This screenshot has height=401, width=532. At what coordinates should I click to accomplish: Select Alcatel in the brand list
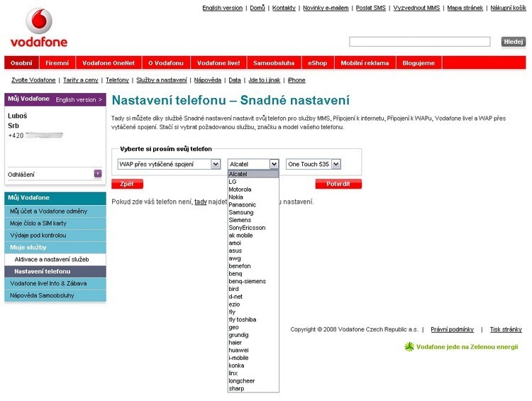pyautogui.click(x=253, y=174)
